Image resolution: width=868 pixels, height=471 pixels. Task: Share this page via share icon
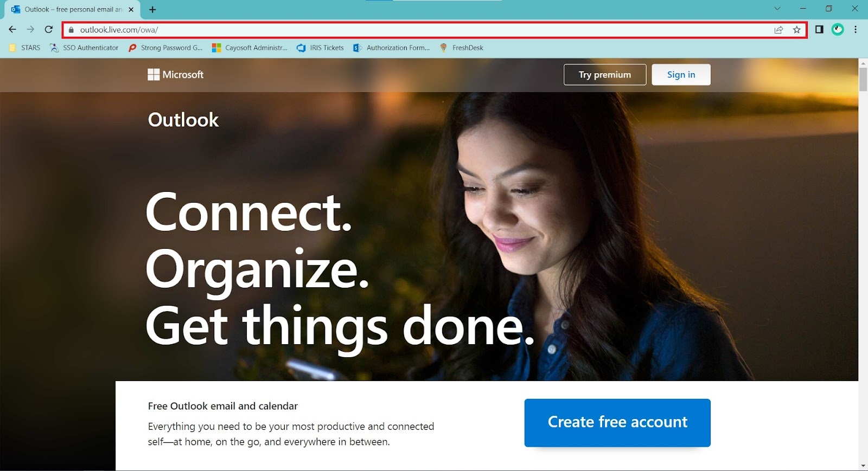pyautogui.click(x=778, y=30)
